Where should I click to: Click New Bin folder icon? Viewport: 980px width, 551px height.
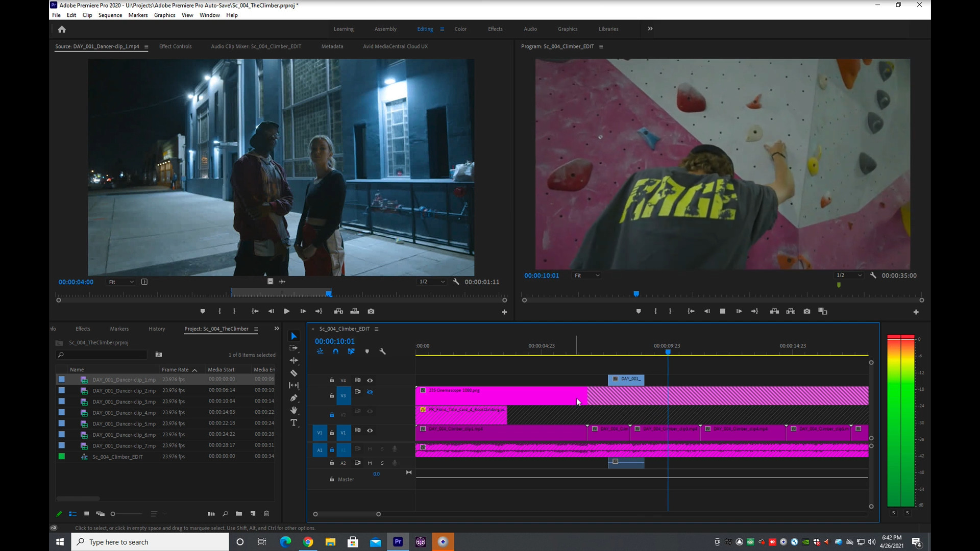coord(239,514)
